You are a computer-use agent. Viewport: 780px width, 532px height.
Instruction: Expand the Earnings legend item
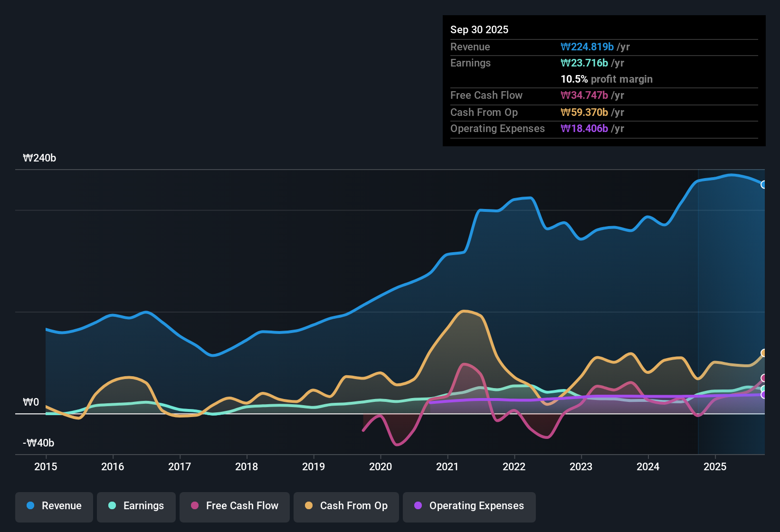[x=136, y=506]
